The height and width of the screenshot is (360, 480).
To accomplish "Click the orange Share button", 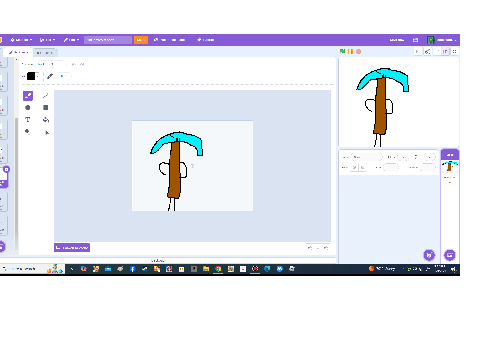I will coord(141,40).
